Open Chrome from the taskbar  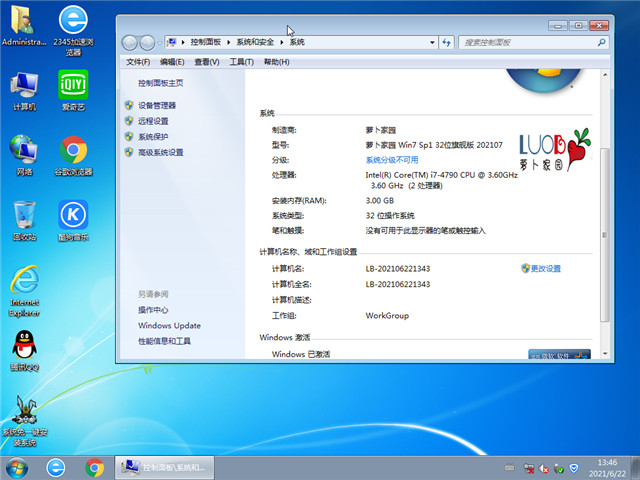tap(94, 468)
